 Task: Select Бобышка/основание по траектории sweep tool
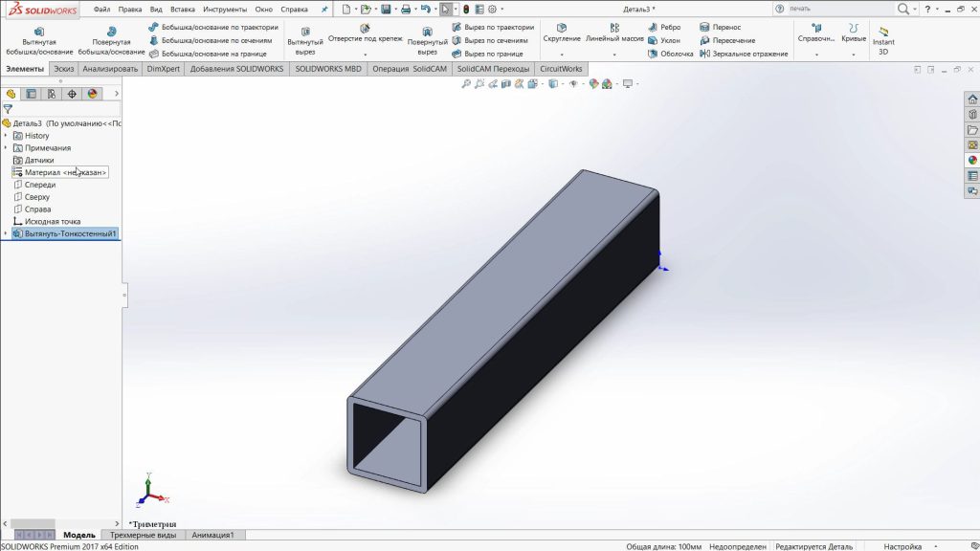[x=213, y=27]
